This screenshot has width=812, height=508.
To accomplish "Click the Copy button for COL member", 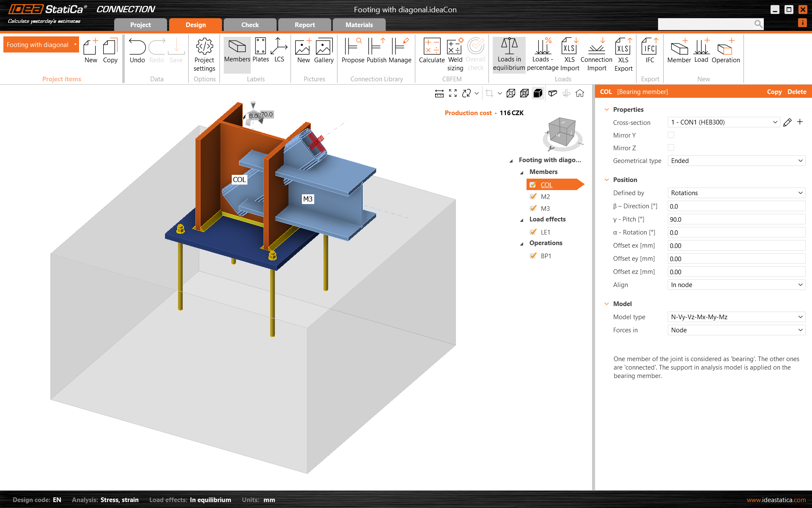I will coord(774,91).
